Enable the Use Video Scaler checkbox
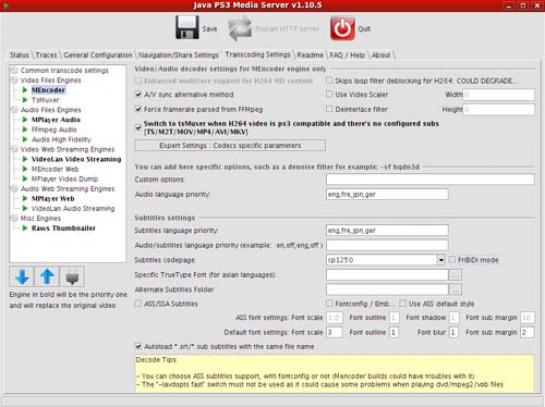Image resolution: width=545 pixels, height=407 pixels. 329,94
